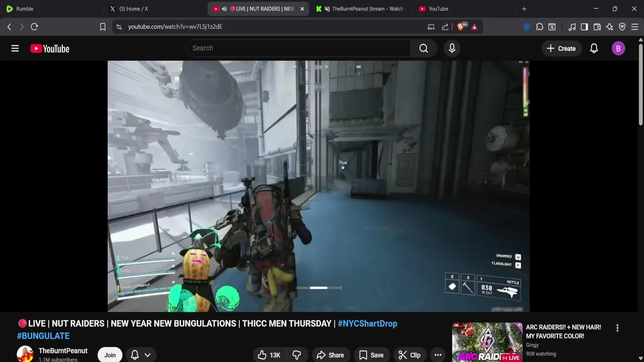Join TheBurntPeanut channel membership

click(x=110, y=355)
